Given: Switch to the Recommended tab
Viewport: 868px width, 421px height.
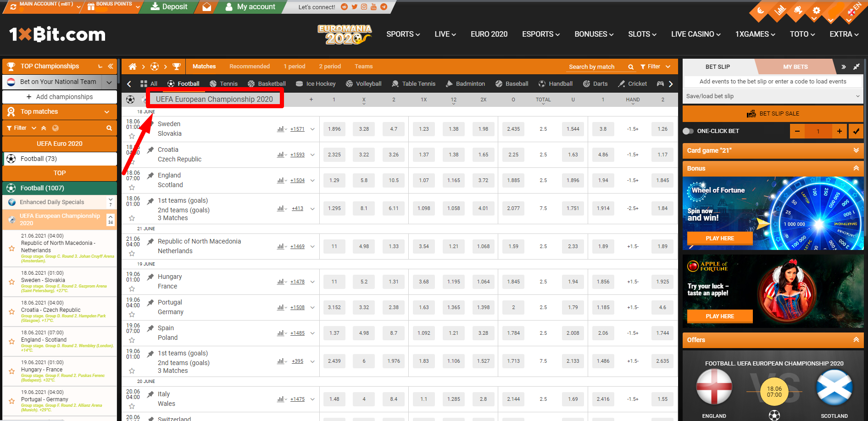Looking at the screenshot, I should [x=250, y=66].
